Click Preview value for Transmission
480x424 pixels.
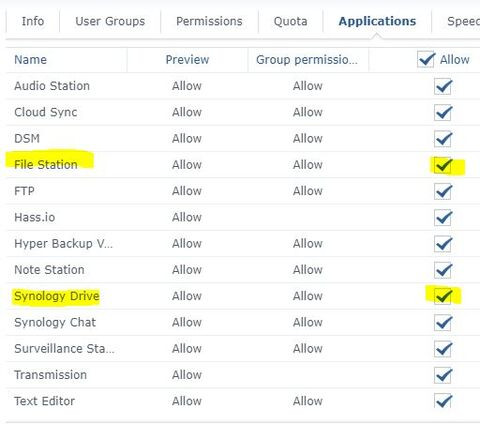(x=187, y=375)
